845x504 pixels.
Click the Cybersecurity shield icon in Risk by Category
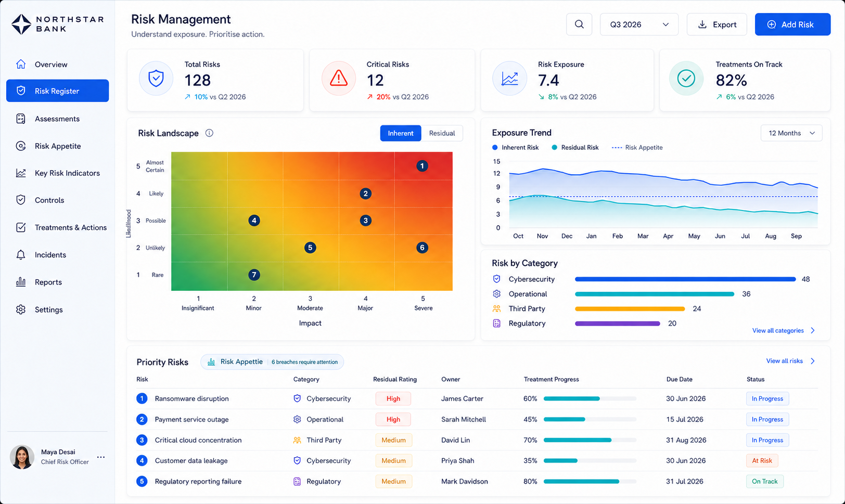(496, 279)
